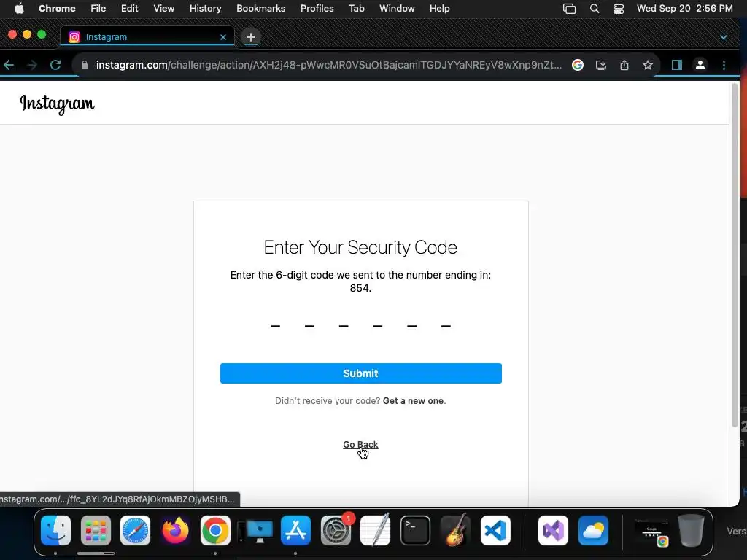This screenshot has width=747, height=560.
Task: Open the Edit menu
Action: tap(129, 8)
